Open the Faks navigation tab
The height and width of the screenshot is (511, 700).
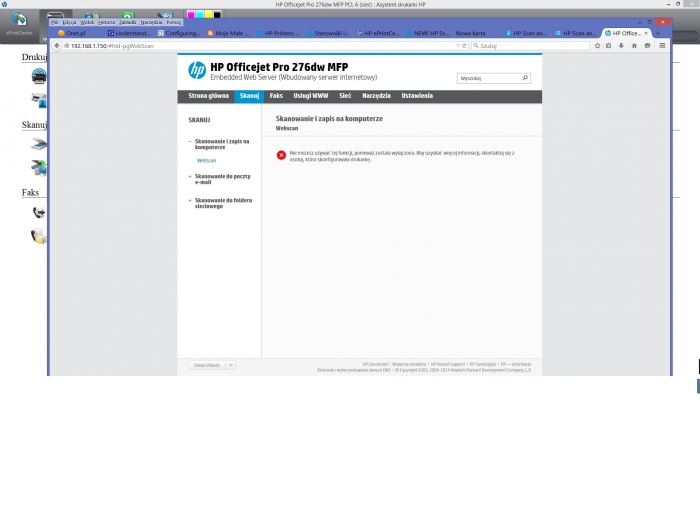(276, 96)
